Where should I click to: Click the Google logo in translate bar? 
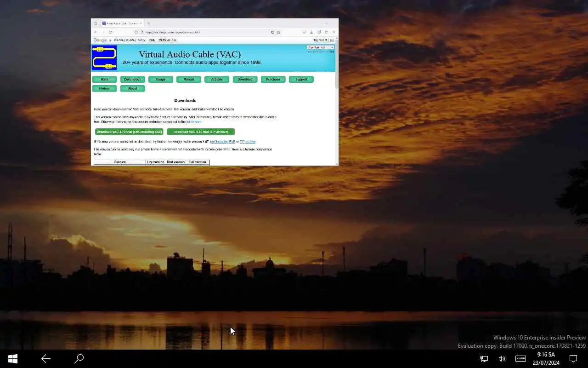tap(100, 40)
